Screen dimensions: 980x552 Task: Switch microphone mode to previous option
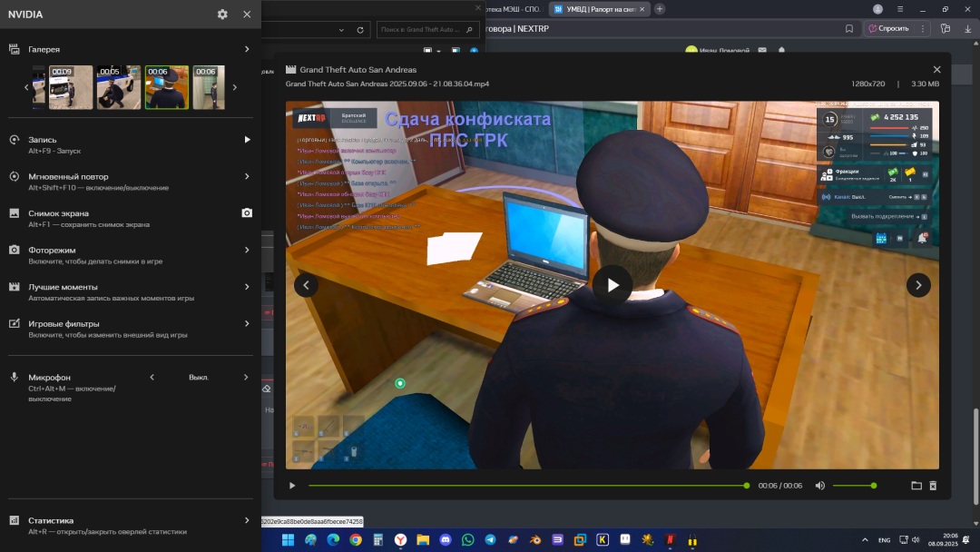pyautogui.click(x=152, y=377)
